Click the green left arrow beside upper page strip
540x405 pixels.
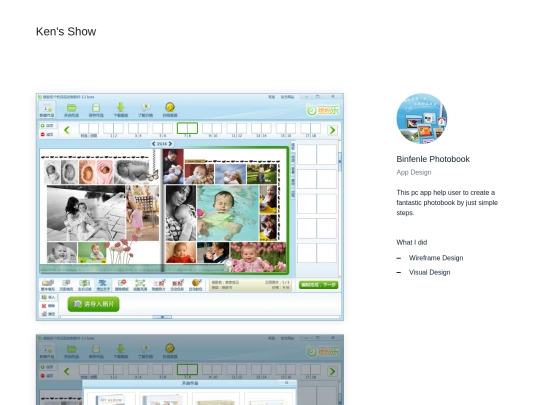[67, 130]
